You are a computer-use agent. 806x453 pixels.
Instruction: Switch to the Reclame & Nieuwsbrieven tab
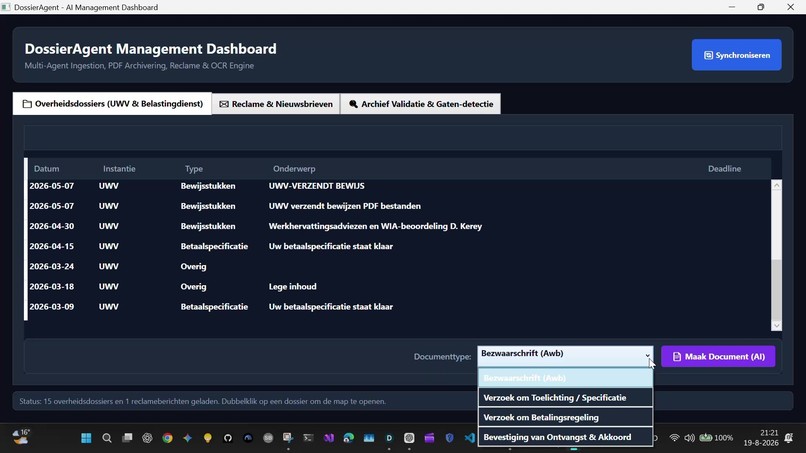point(276,104)
